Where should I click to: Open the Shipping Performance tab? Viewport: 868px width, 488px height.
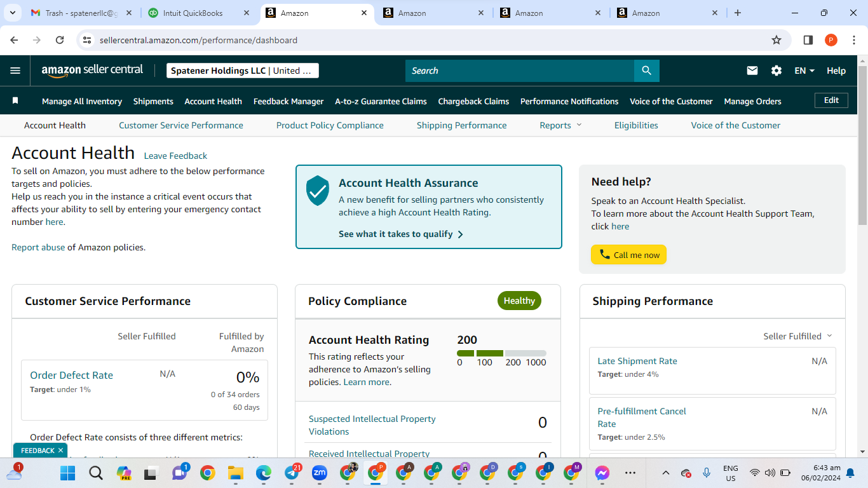(462, 125)
